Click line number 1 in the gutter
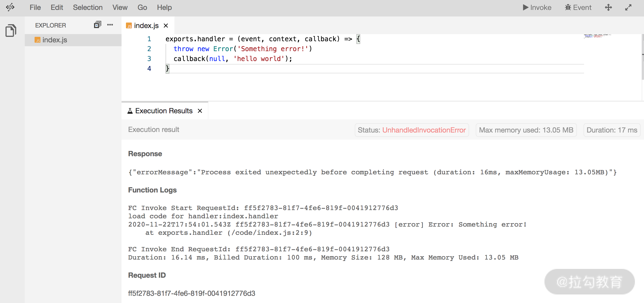The height and width of the screenshot is (303, 644). pyautogui.click(x=149, y=39)
